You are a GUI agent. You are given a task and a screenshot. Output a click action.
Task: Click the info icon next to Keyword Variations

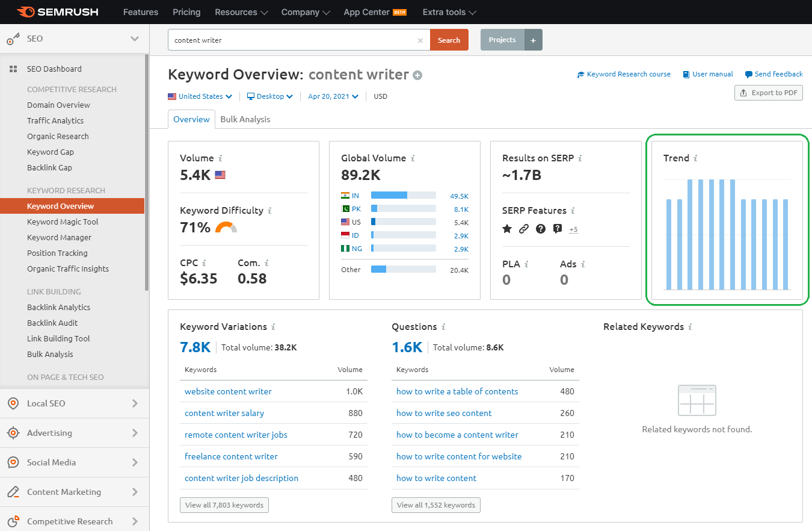pyautogui.click(x=273, y=327)
